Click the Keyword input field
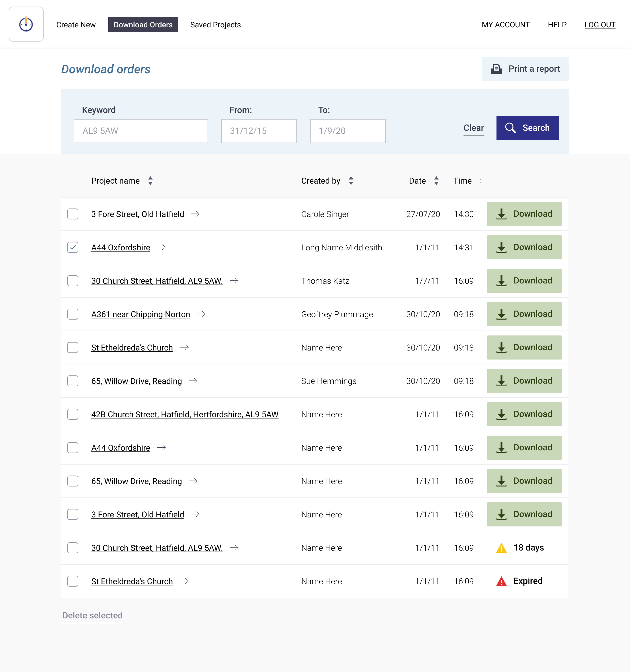 [141, 131]
